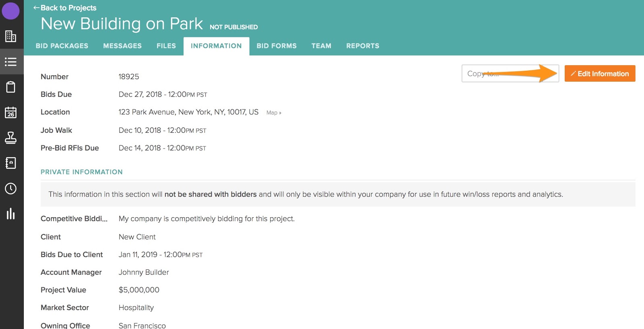Open the Files tab

pos(166,46)
